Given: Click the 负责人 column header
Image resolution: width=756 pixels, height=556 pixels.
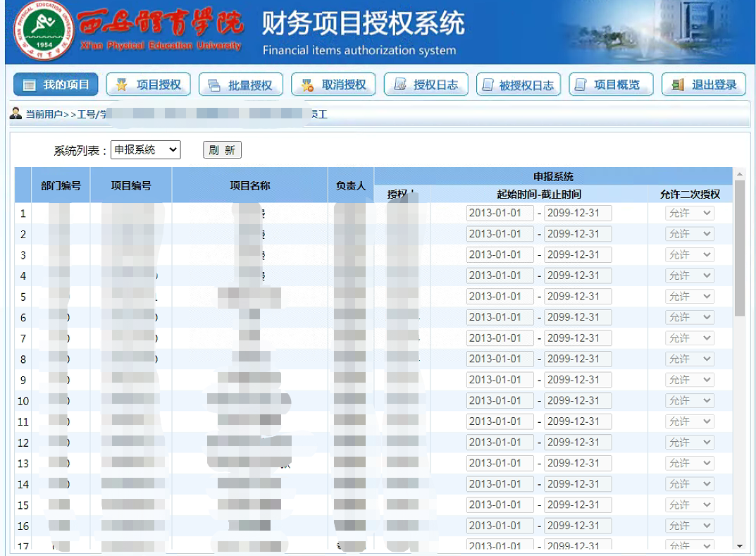Looking at the screenshot, I should pos(350,186).
